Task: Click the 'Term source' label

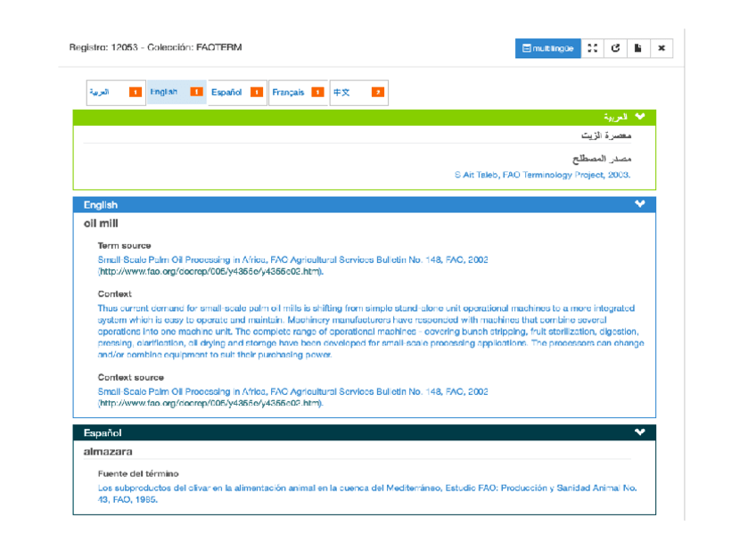Action: 125,246
